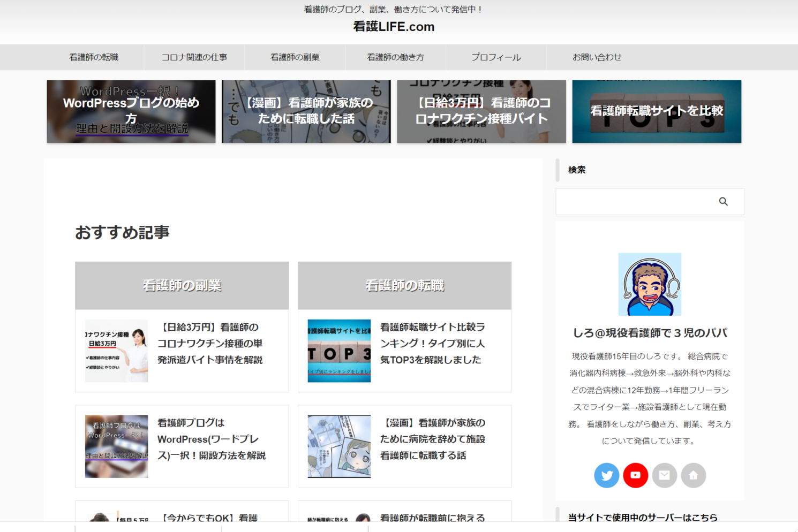The height and width of the screenshot is (532, 798).
Task: Click the WordPress一択 article thumbnail
Action: click(116, 446)
